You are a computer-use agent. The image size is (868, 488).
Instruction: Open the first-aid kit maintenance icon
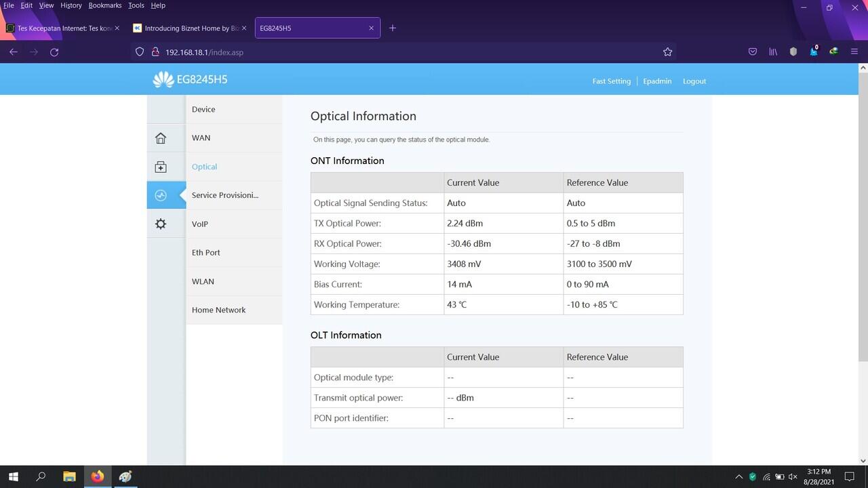(x=161, y=167)
